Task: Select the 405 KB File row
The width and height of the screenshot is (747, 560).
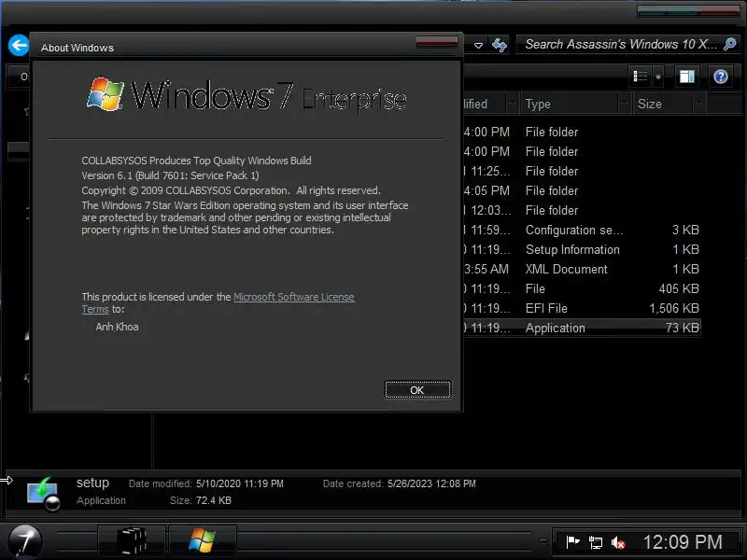Action: click(x=581, y=288)
